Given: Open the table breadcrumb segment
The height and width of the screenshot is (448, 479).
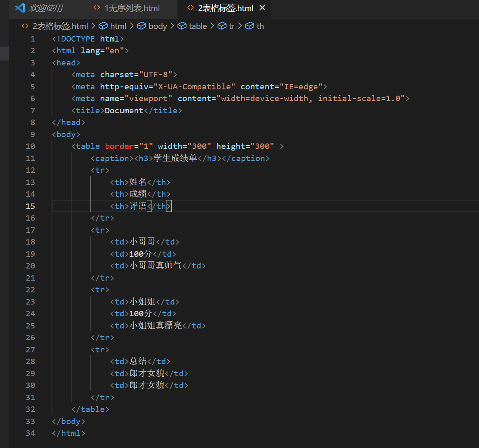Looking at the screenshot, I should [198, 26].
